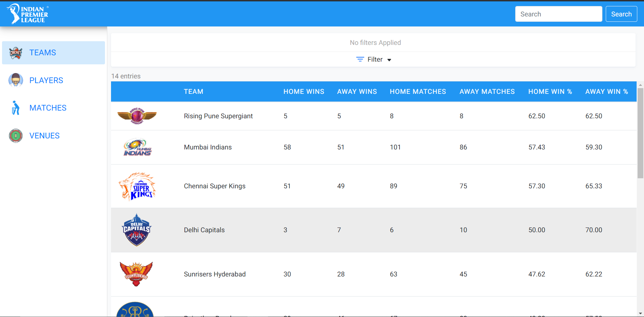
Task: Click the Teams cricket icon in sidebar
Action: pos(15,53)
